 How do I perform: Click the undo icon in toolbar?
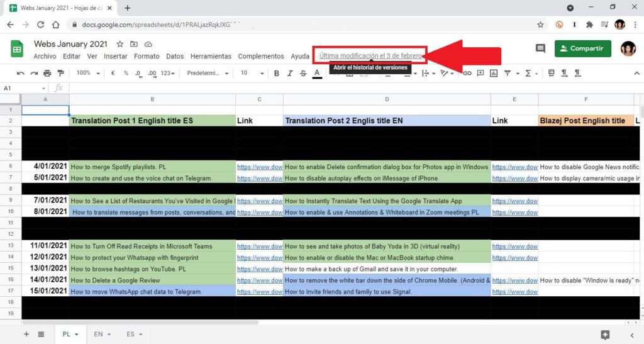click(20, 74)
